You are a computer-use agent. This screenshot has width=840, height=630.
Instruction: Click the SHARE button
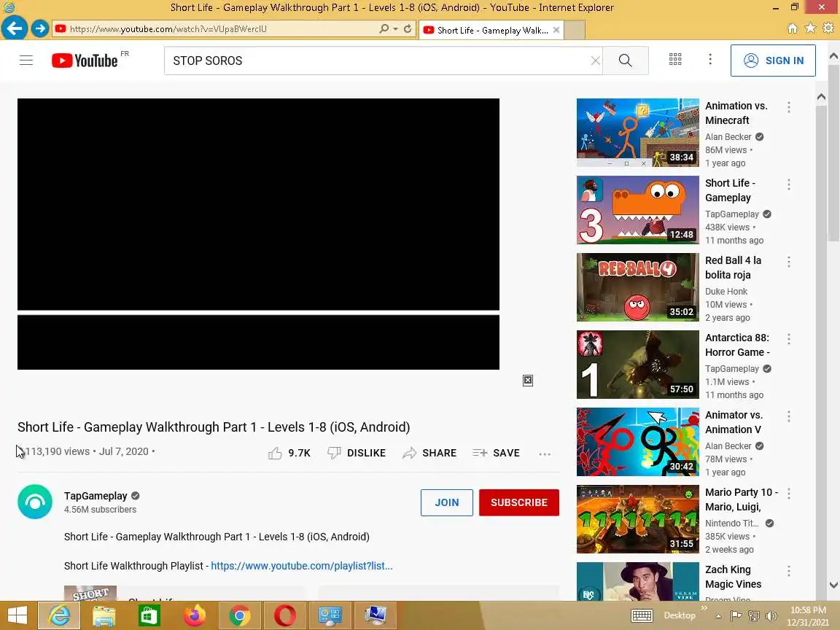(x=429, y=454)
